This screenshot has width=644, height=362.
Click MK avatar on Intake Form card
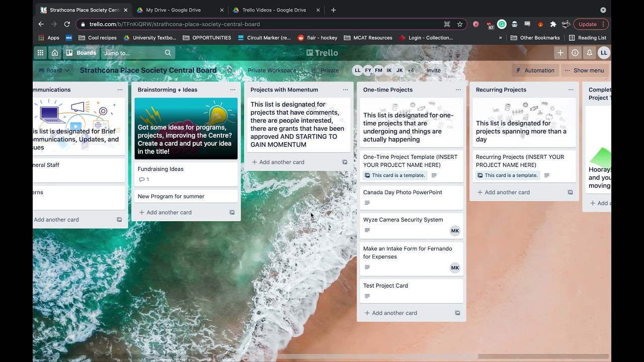click(x=455, y=268)
